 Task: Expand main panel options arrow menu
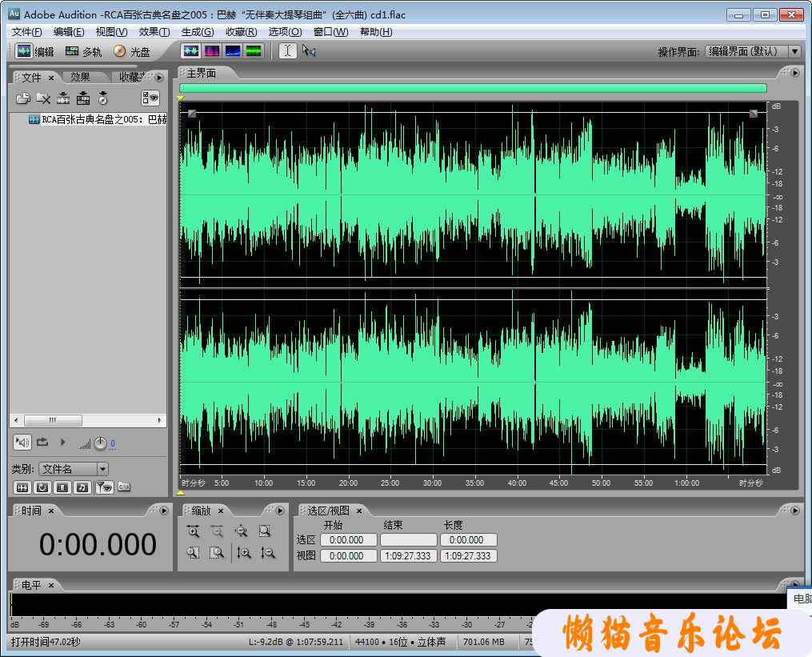[795, 73]
